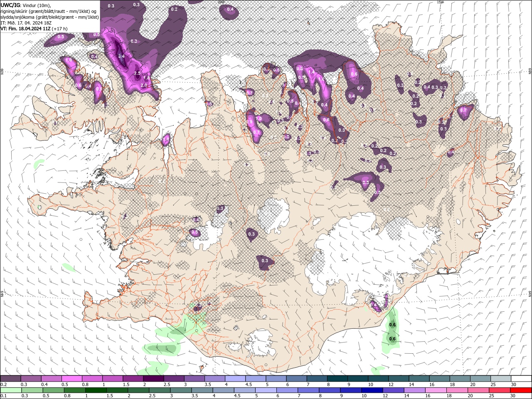
Task: Click the UWC/IG Vindur (10m) title line
Action: [x=27, y=5]
